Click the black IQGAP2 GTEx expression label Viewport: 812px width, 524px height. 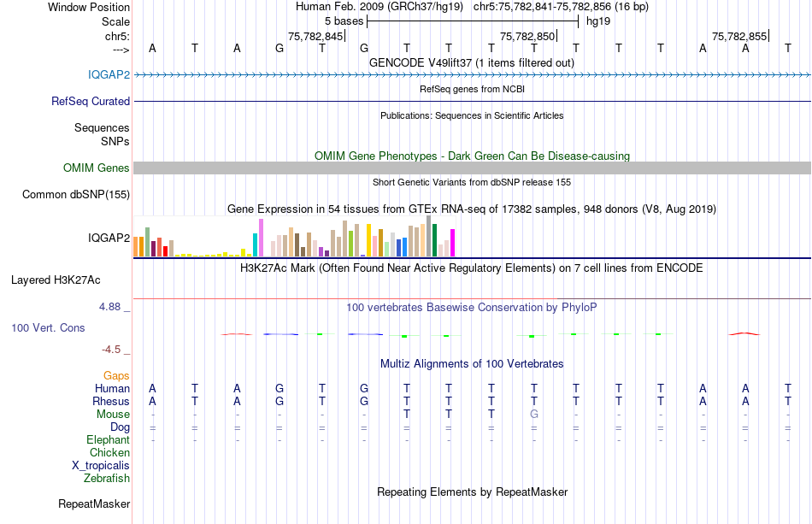click(109, 238)
